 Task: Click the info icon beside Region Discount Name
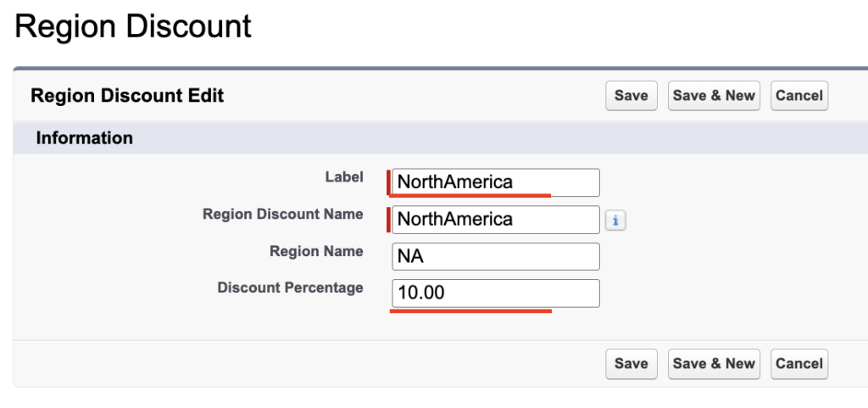click(615, 221)
